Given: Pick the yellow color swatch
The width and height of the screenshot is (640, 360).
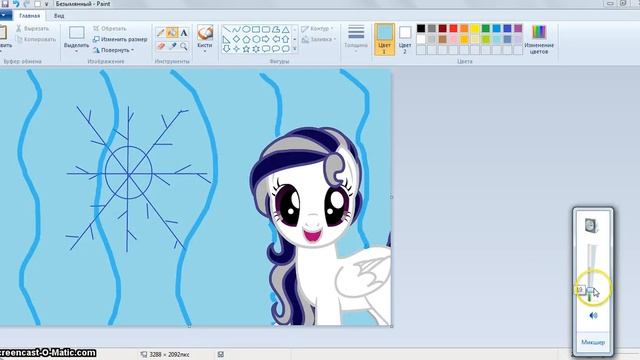Looking at the screenshot, I should [475, 28].
